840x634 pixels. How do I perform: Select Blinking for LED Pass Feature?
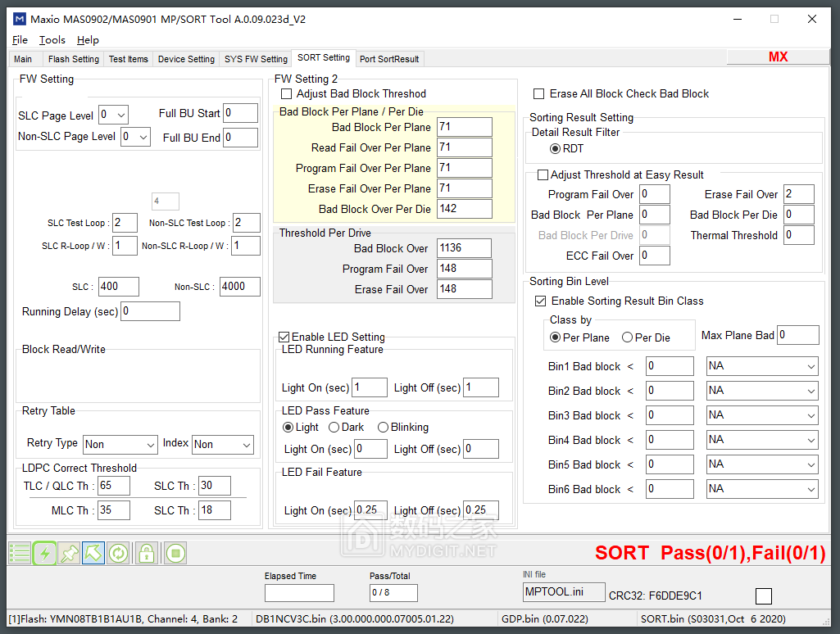click(383, 428)
